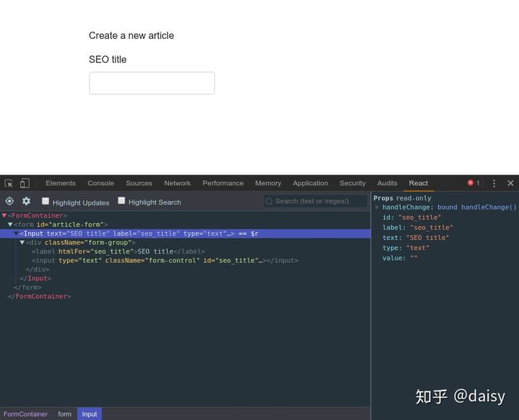Open the Security tab
Viewport: 519px width, 420px height.
[x=352, y=183]
